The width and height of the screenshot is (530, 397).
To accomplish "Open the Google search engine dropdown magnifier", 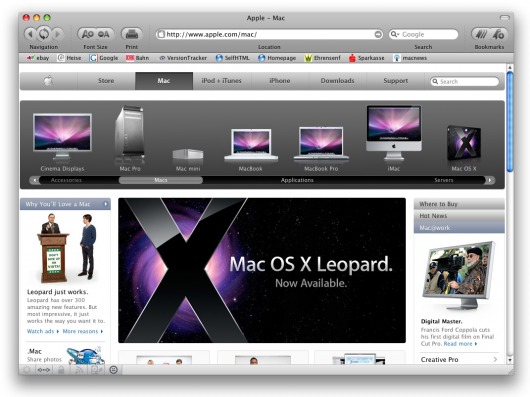I will 394,34.
